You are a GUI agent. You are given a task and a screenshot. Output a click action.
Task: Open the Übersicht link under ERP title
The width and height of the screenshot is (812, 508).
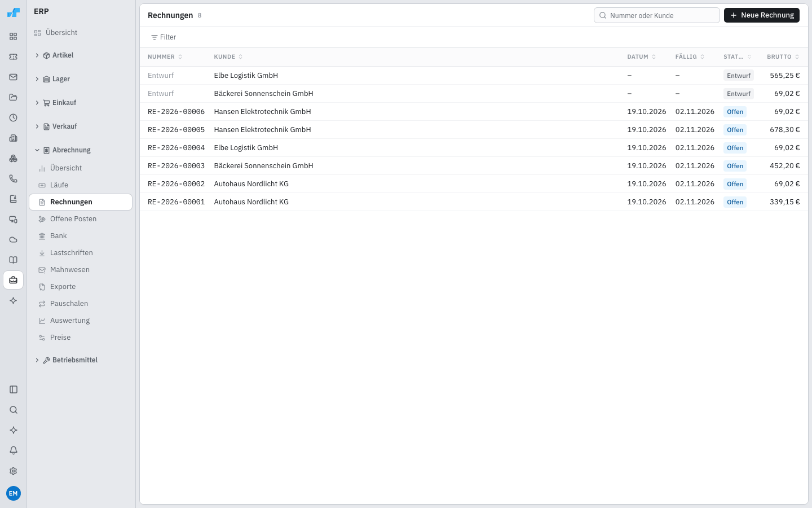coord(81,33)
